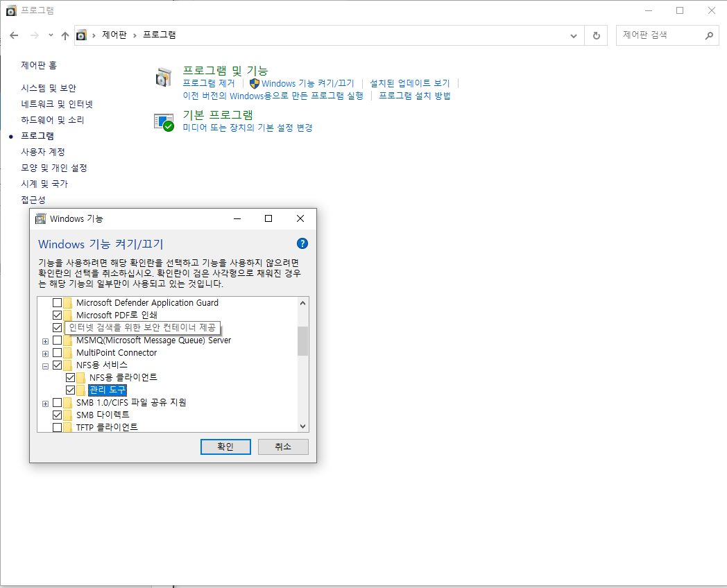
Task: Open help for Windows 기능 dialog
Action: pyautogui.click(x=302, y=243)
